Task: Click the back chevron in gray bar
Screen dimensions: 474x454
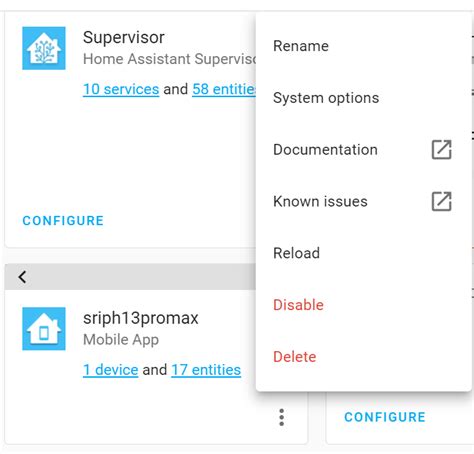Action: 22,277
